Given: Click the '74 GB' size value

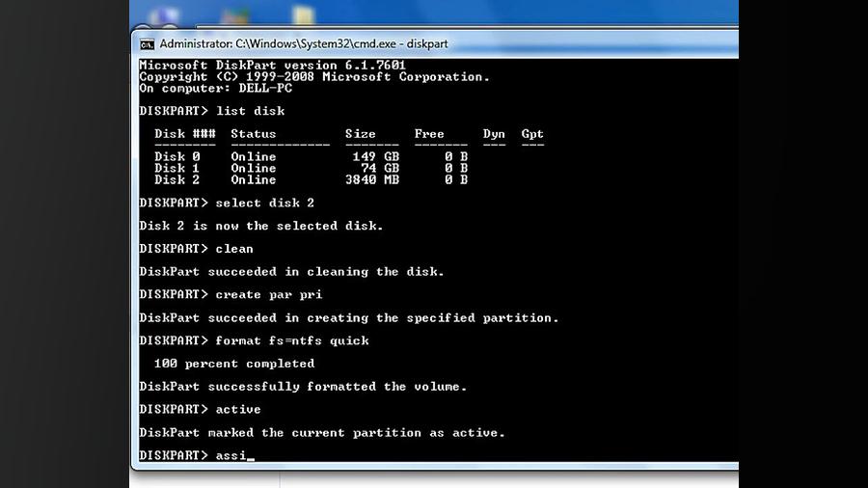Looking at the screenshot, I should pyautogui.click(x=380, y=168).
